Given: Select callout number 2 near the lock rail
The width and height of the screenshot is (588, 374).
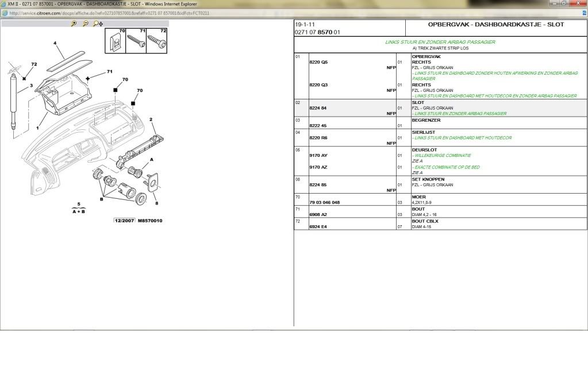Looking at the screenshot, I should coord(151,119).
